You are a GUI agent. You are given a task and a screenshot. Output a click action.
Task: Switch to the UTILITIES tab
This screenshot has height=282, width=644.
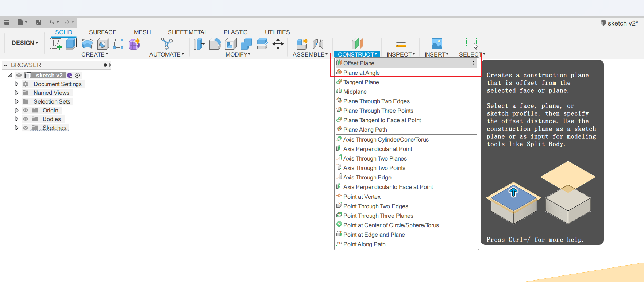[x=277, y=32]
